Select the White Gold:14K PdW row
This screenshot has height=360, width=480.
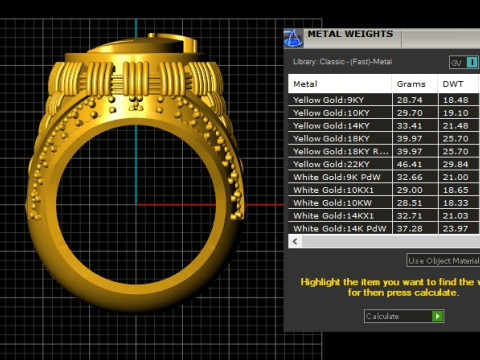click(x=384, y=229)
